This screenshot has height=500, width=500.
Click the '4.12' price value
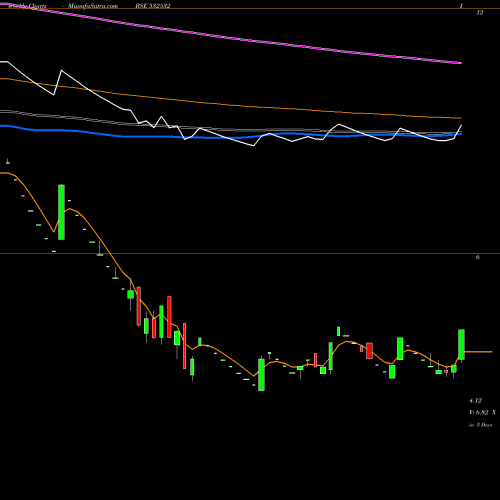(x=476, y=401)
